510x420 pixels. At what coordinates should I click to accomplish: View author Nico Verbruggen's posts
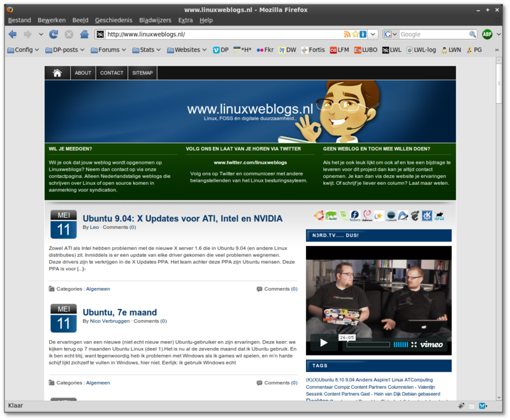(x=110, y=321)
